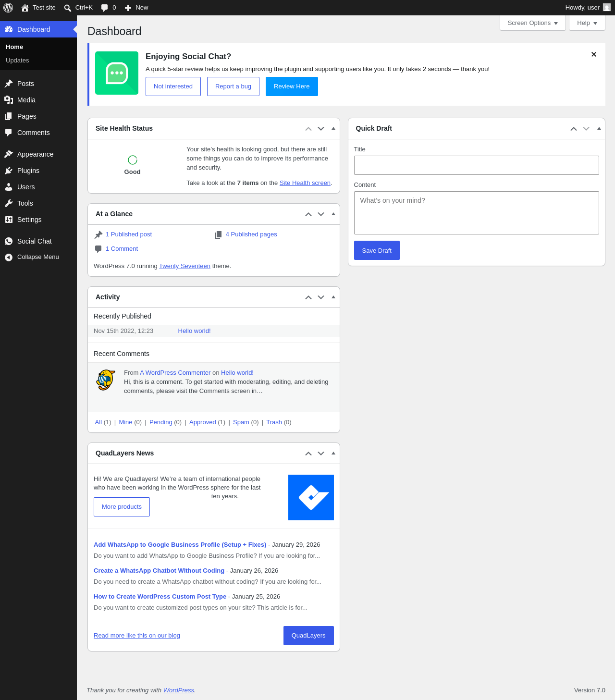Dismiss the Social Chat review notice
The image size is (615, 700).
click(x=594, y=54)
